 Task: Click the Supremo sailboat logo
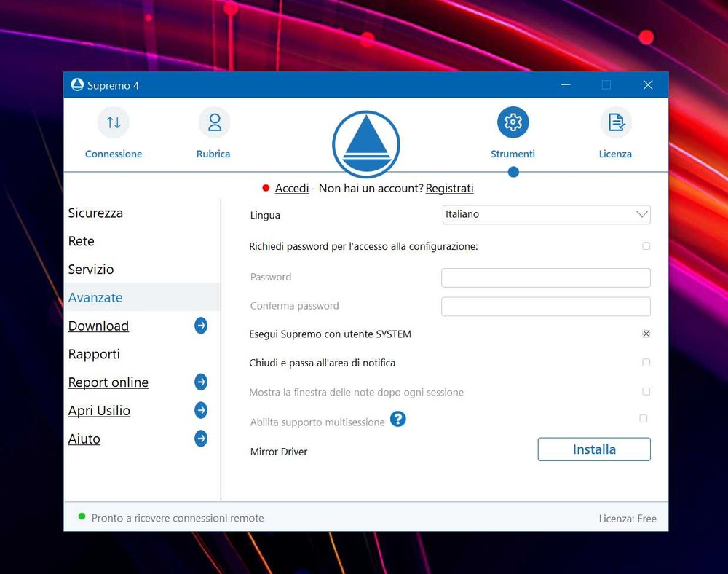coord(366,144)
